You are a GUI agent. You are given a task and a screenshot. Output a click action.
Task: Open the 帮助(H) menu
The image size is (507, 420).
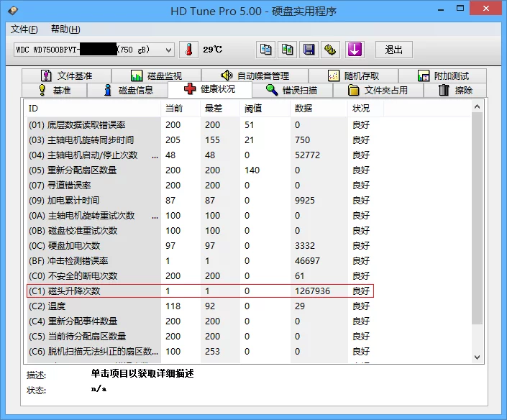(x=65, y=29)
